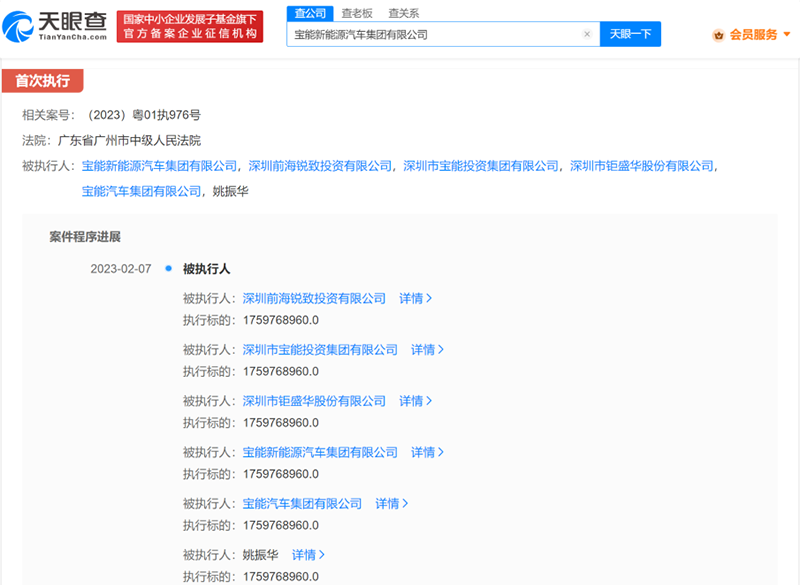Screen dimensions: 800x585
Task: View 详情 for 深圳市宝能投资集团有限公司
Action: click(427, 350)
